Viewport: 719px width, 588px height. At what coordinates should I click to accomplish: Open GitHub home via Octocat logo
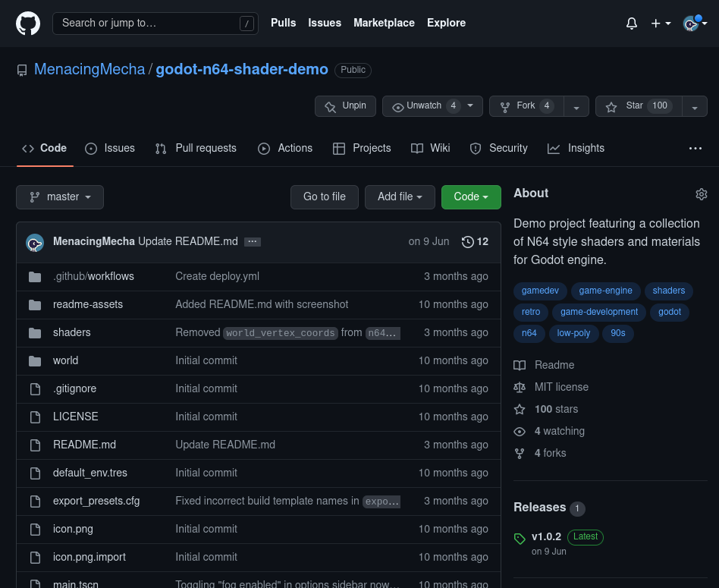(28, 24)
